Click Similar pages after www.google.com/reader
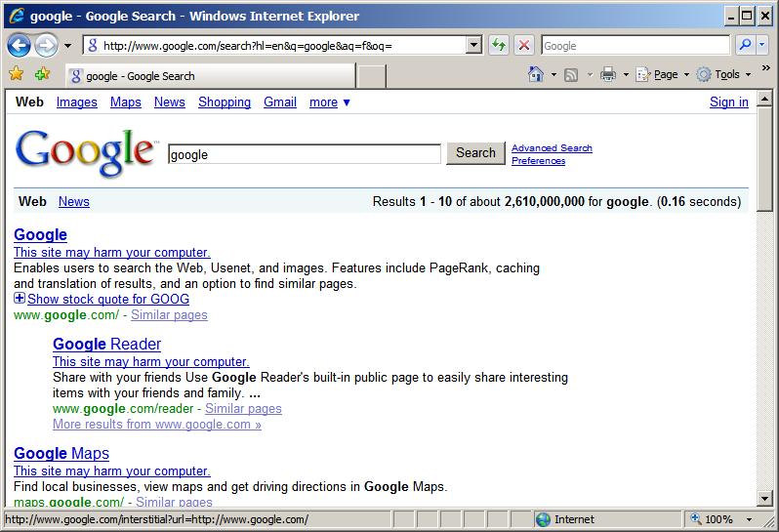The width and height of the screenshot is (779, 532). pyautogui.click(x=243, y=408)
